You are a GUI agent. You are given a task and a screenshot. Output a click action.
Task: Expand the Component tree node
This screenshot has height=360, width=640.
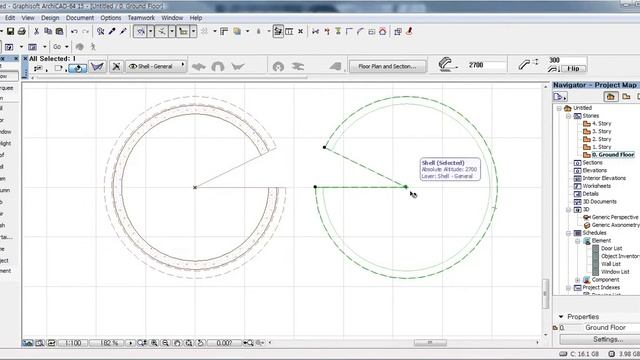[x=578, y=280]
